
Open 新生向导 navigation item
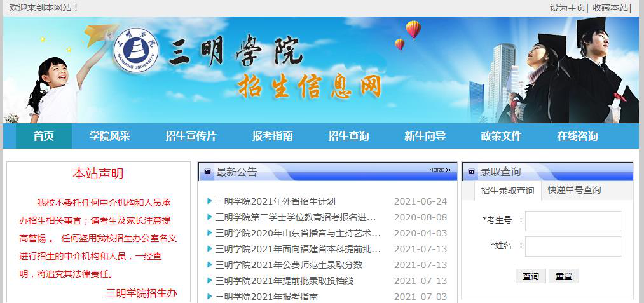425,136
